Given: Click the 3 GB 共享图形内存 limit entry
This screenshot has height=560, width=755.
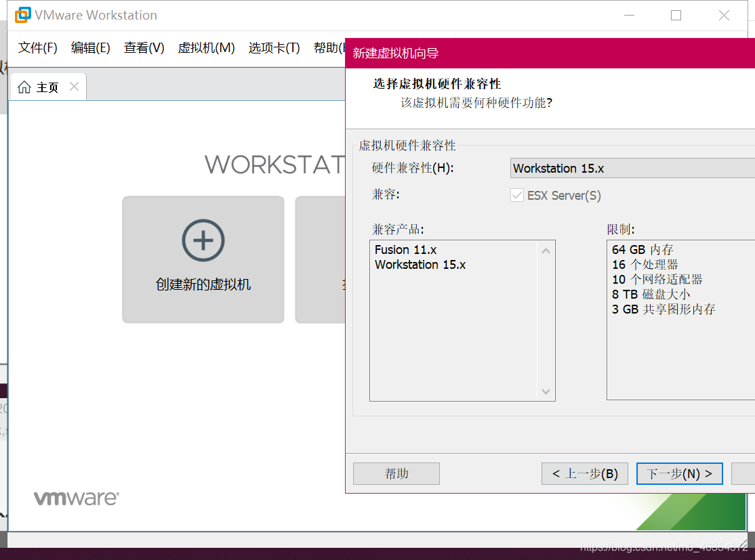Looking at the screenshot, I should pyautogui.click(x=664, y=309).
